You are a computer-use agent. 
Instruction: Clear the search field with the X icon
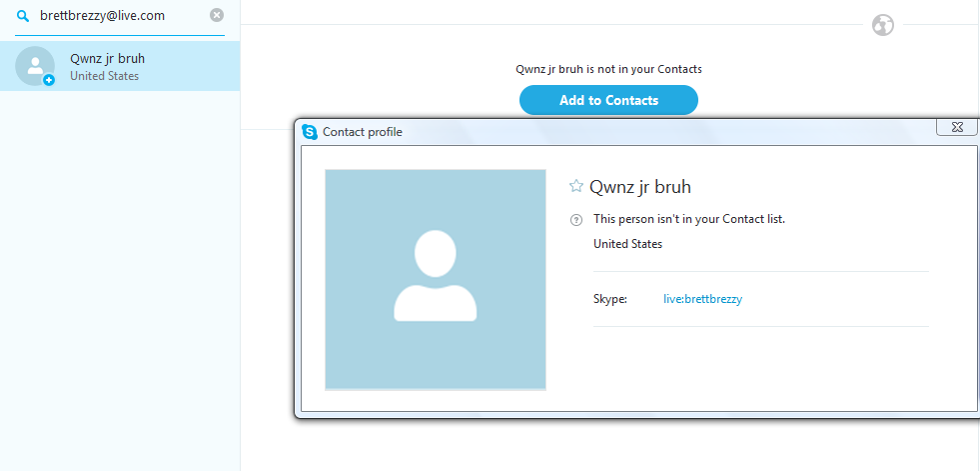[x=217, y=15]
